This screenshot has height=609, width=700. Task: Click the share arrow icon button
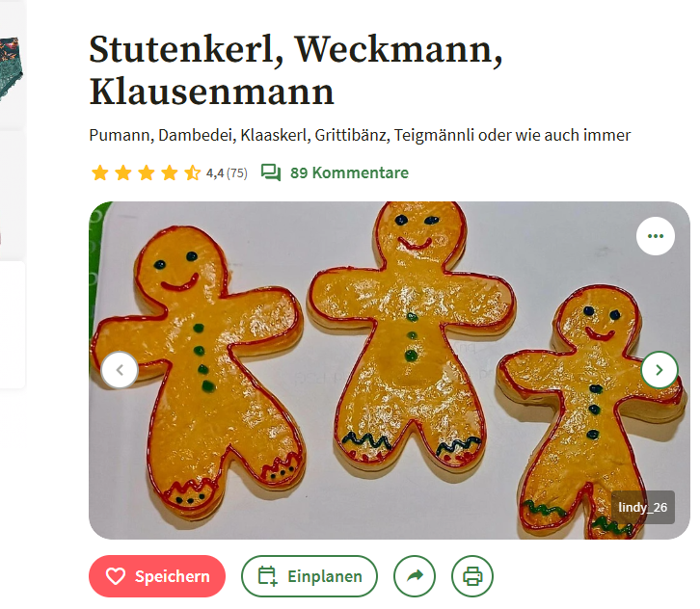[415, 576]
